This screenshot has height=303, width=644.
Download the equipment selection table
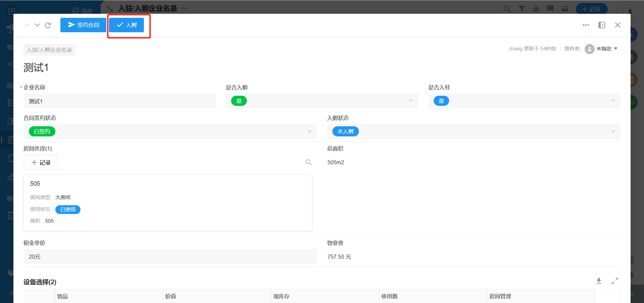click(x=599, y=281)
